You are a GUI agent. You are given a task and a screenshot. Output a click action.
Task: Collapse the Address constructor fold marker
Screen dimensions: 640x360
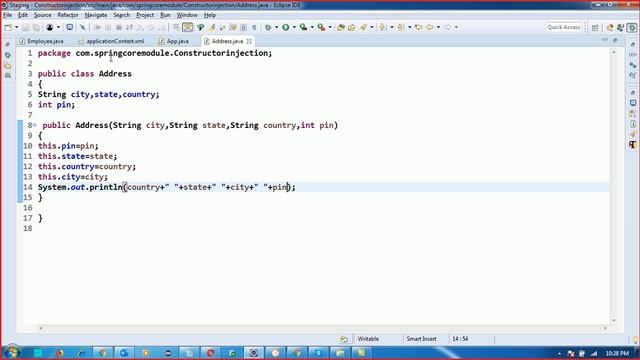tap(35, 125)
